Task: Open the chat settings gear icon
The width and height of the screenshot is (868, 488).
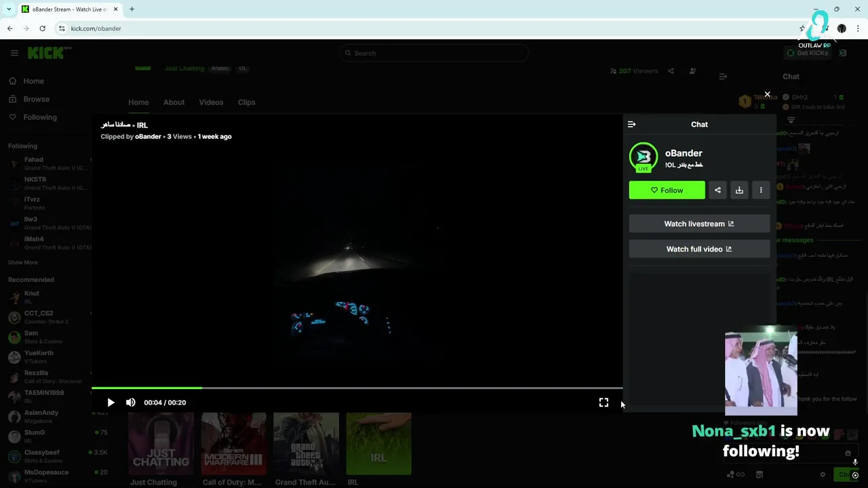Action: tap(823, 474)
